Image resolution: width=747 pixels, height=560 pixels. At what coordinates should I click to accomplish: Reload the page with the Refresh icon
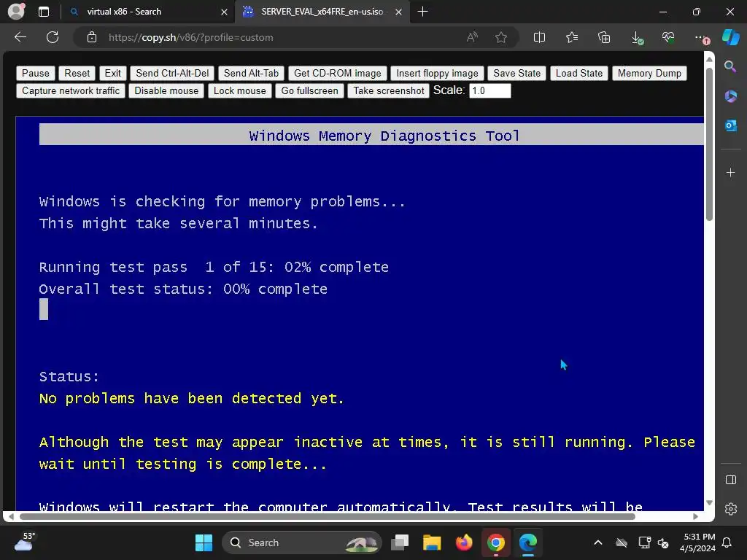click(53, 37)
